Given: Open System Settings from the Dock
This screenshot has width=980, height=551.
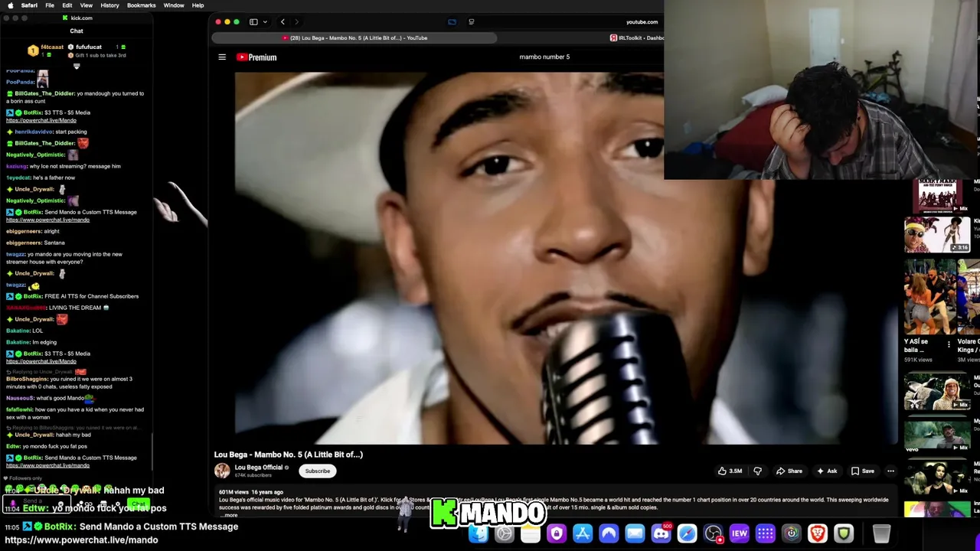Looking at the screenshot, I should click(505, 533).
